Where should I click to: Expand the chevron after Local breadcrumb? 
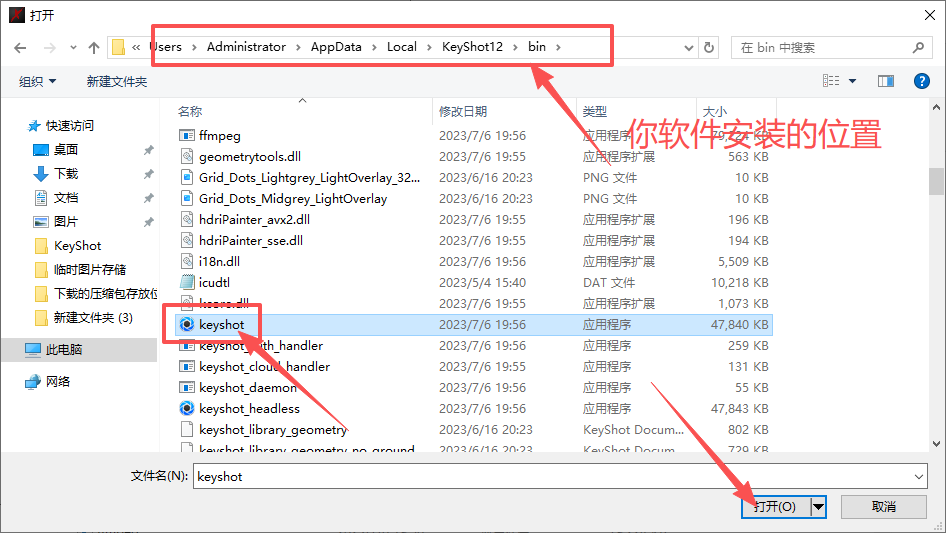pyautogui.click(x=430, y=47)
